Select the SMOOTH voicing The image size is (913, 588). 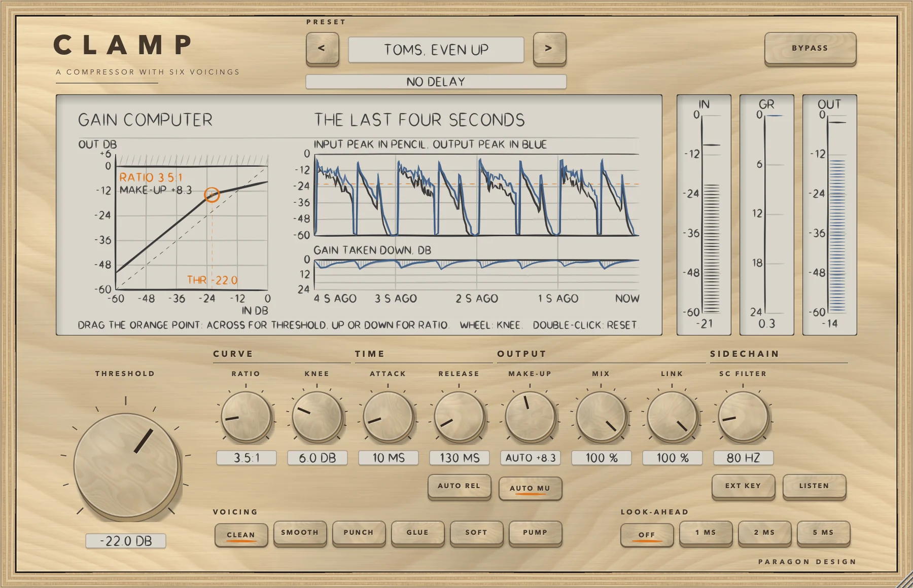[x=300, y=533]
